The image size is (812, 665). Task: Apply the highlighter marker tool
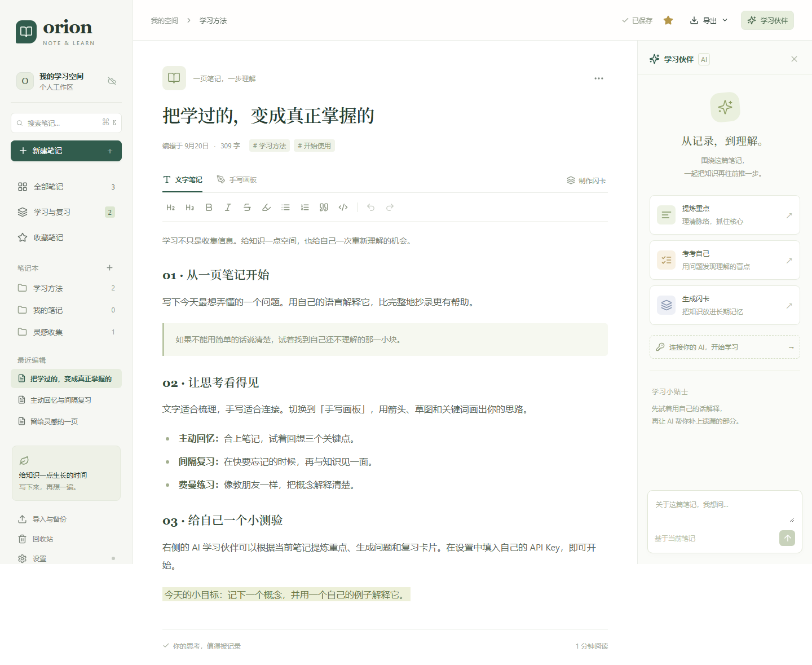(x=267, y=208)
